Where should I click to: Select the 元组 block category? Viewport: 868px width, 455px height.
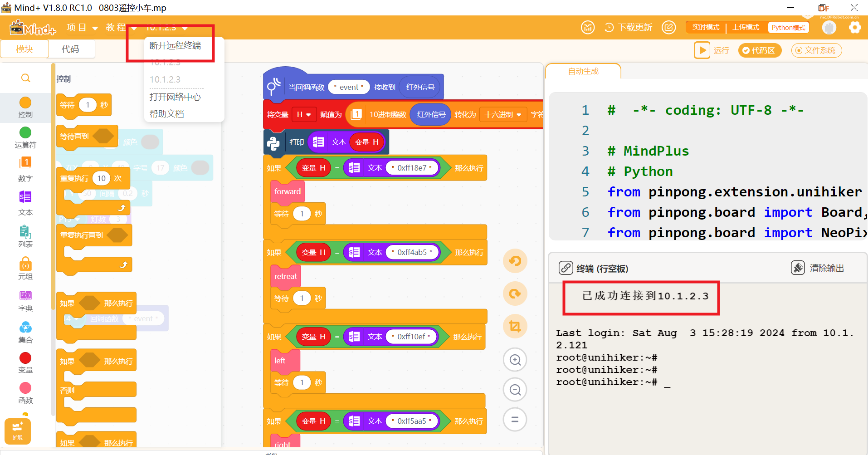25,269
